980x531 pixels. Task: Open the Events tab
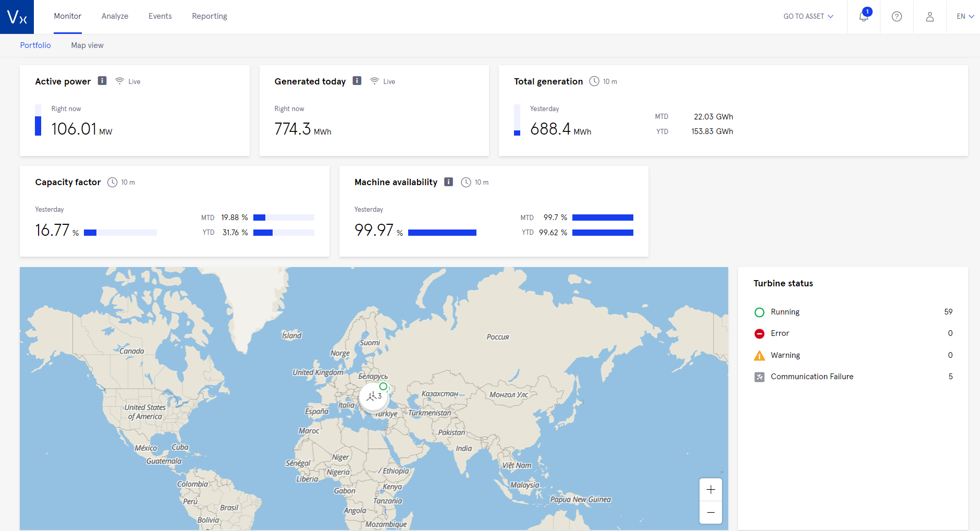coord(160,16)
